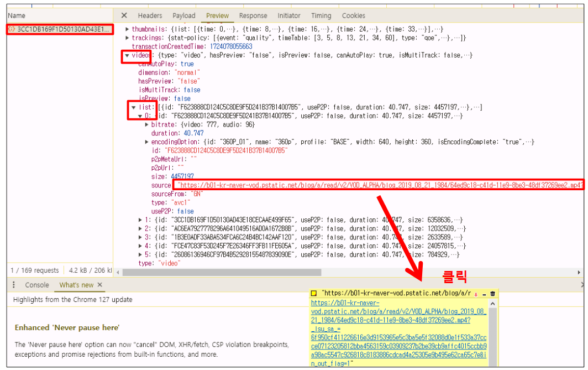Click "Highlights from the Chrome 127 update" text
This screenshot has width=588, height=370.
point(73,299)
